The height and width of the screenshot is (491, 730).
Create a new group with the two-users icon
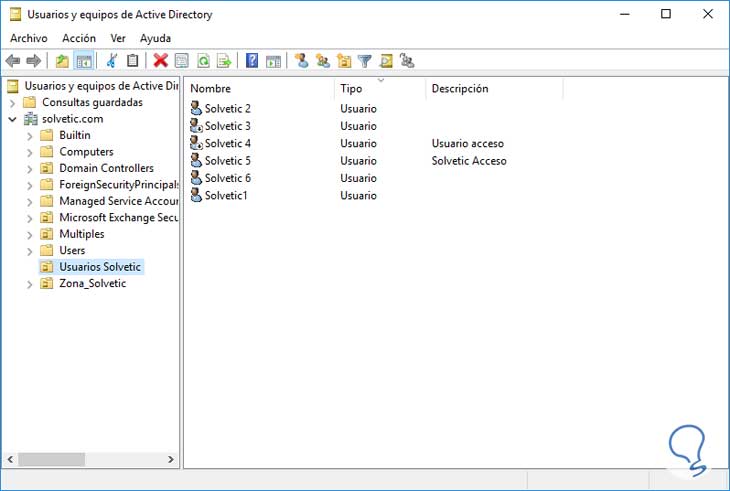click(x=323, y=61)
